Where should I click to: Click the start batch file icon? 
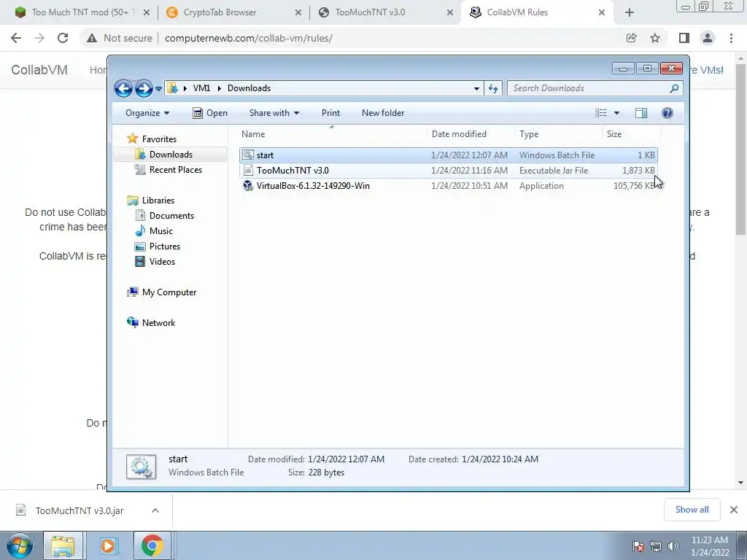(248, 155)
